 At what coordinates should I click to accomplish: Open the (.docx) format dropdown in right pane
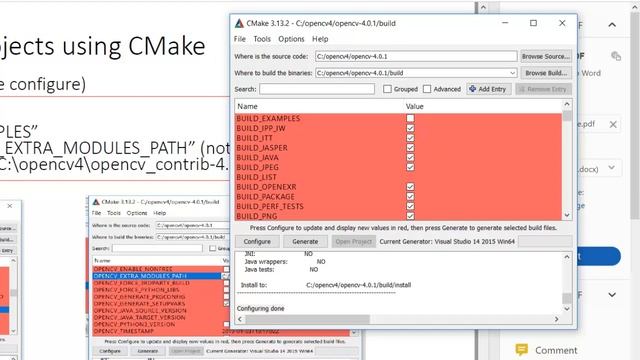(x=611, y=168)
